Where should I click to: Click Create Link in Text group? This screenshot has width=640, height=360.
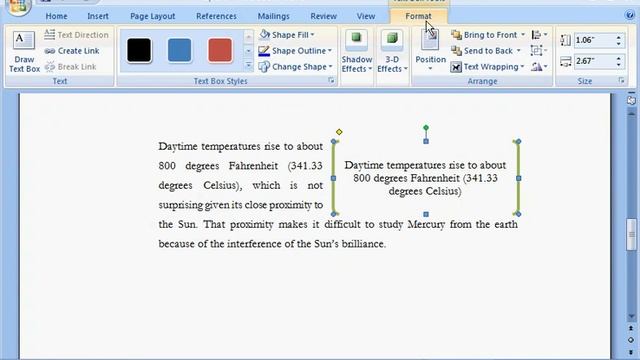click(x=72, y=51)
